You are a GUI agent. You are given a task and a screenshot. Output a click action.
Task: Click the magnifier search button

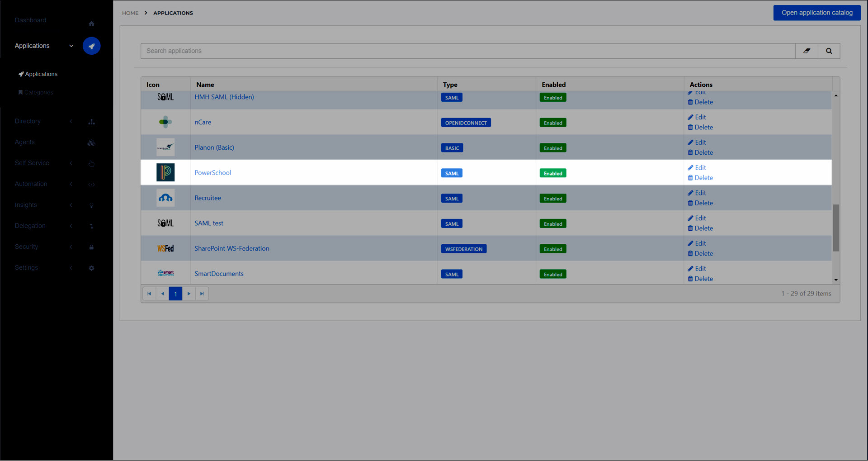[829, 51]
